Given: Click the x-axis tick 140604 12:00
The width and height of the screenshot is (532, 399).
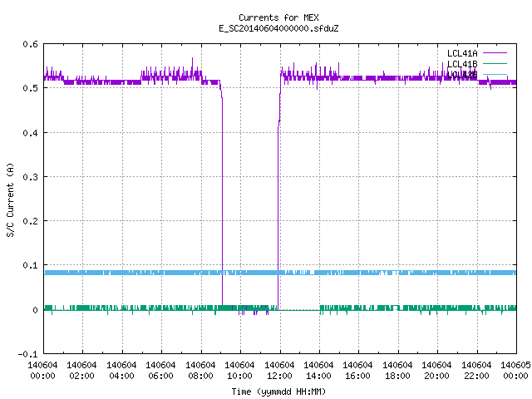Looking at the screenshot, I should point(279,371).
